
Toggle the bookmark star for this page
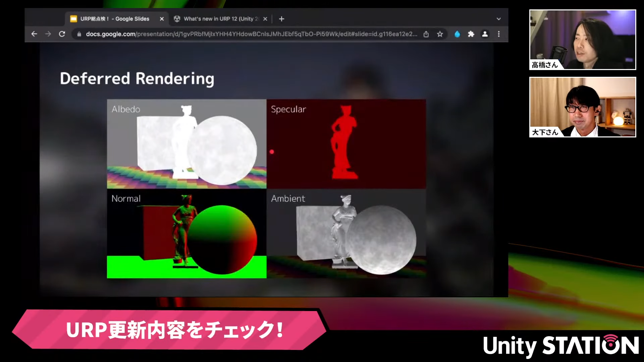point(440,34)
